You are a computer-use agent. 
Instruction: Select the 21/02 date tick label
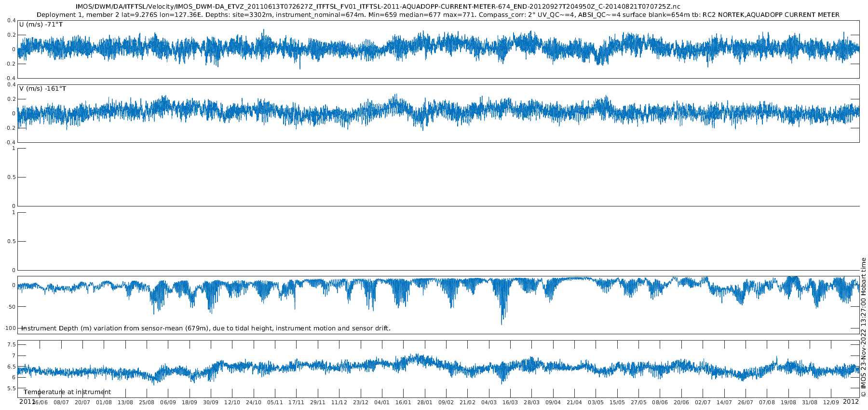click(467, 403)
